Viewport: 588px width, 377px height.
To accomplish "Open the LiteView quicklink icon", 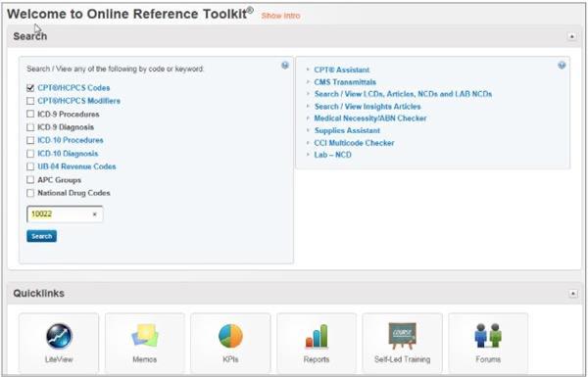I will coord(59,336).
